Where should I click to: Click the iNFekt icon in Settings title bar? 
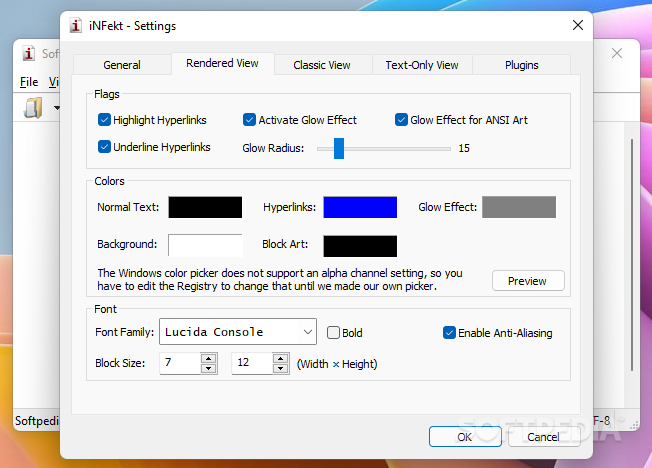pos(75,26)
